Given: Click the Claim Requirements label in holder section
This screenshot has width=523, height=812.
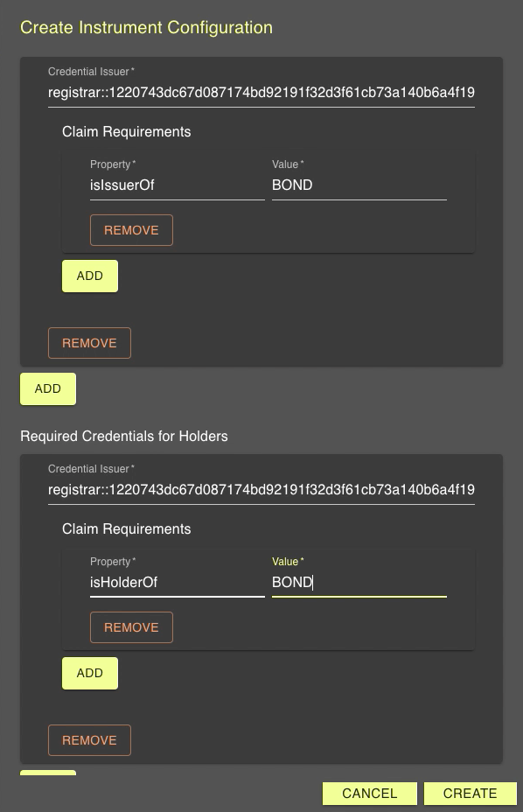Looking at the screenshot, I should tap(125, 528).
